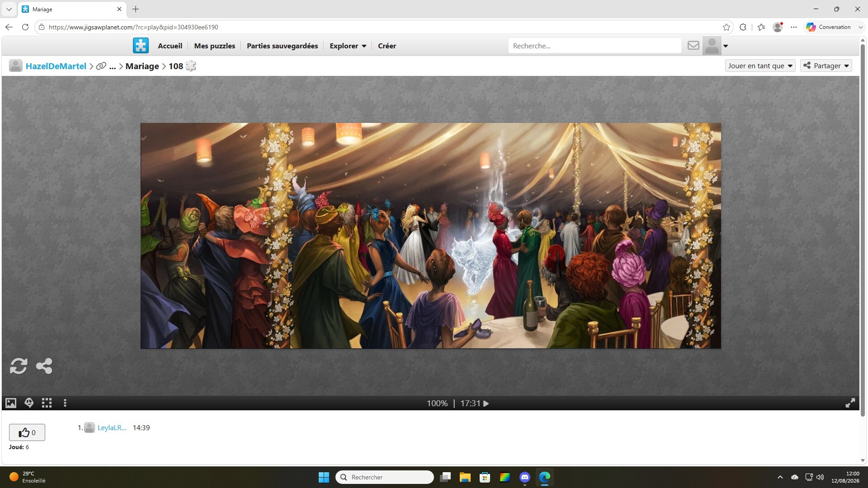Viewport: 868px width, 488px height.
Task: Open Mes puzzles
Action: tap(215, 46)
